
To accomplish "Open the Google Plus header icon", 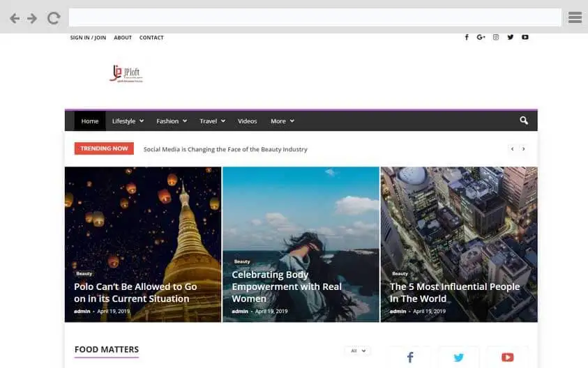I will pos(481,38).
